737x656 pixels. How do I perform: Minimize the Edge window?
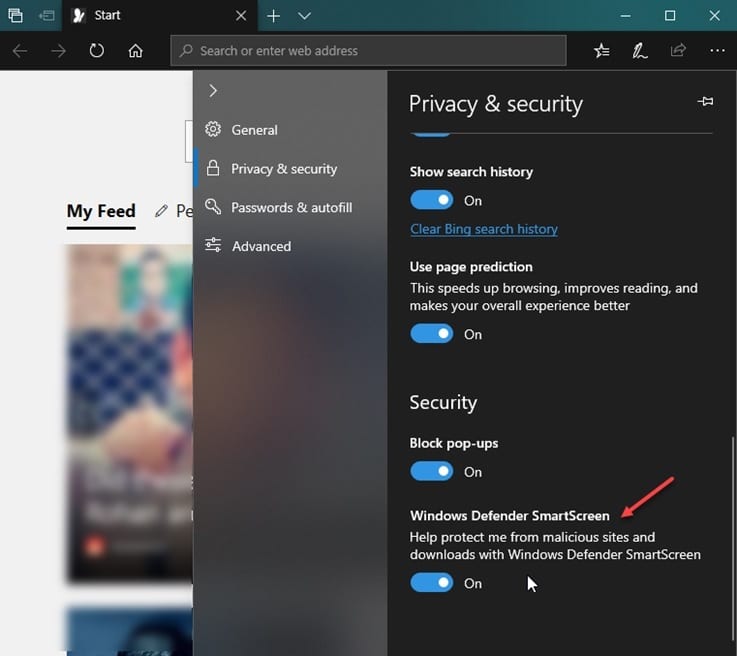coord(625,16)
